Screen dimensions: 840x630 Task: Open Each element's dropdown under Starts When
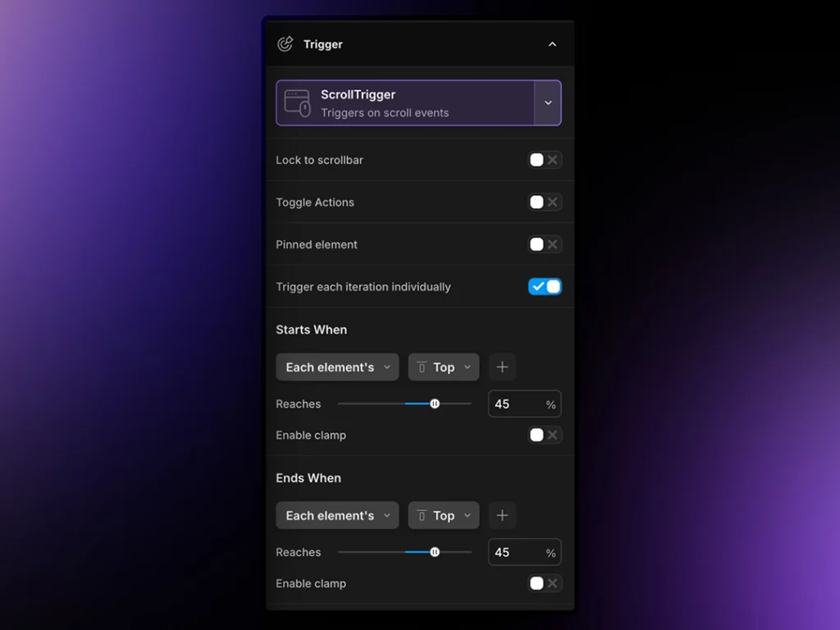[337, 367]
